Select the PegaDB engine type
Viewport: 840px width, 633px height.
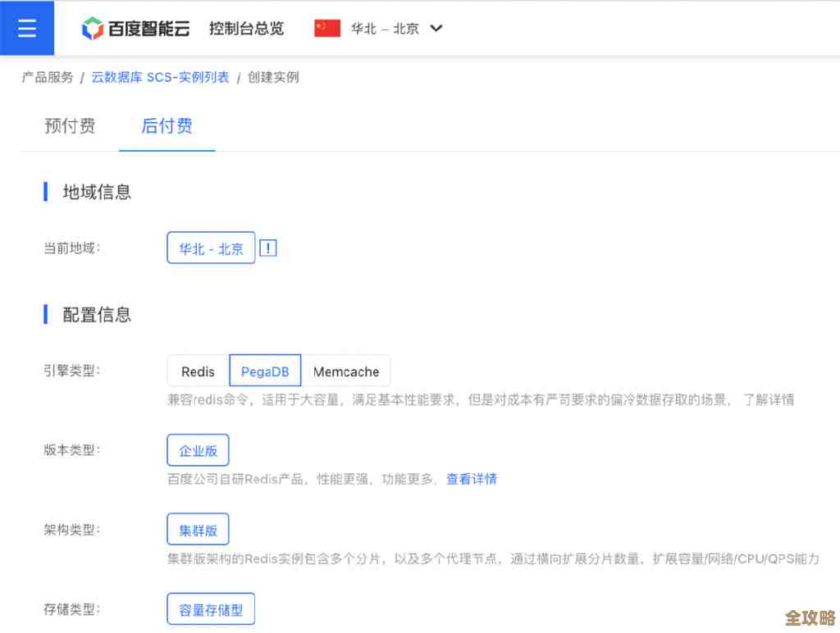(x=264, y=371)
